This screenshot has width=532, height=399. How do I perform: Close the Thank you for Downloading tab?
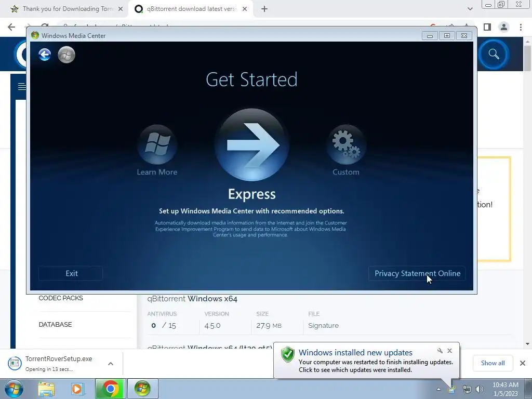pos(121,9)
